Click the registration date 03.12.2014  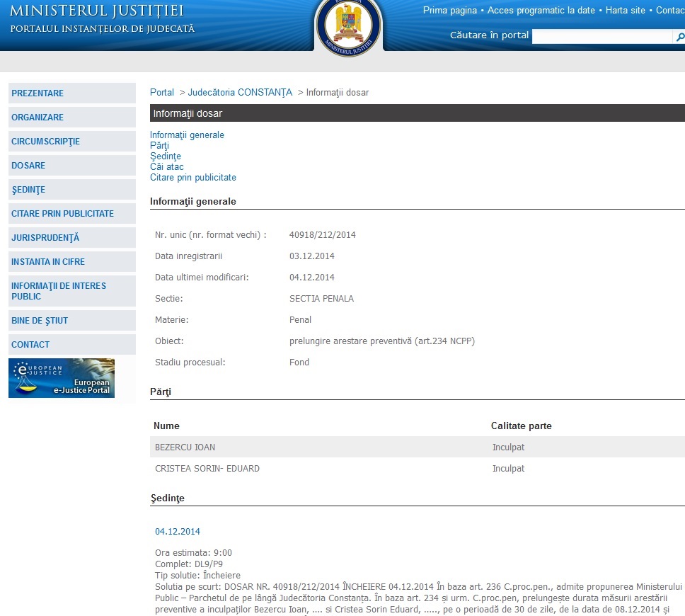point(312,256)
